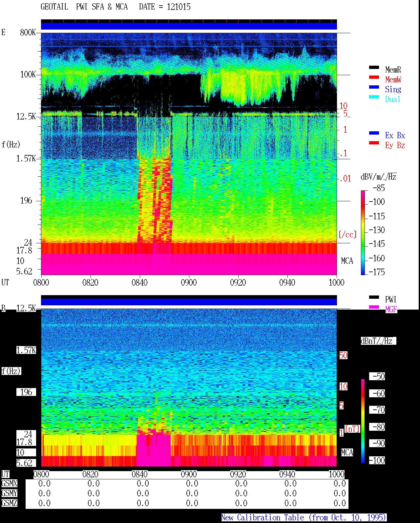Select the Dual legend label
The height and width of the screenshot is (523, 420).
coord(393,99)
